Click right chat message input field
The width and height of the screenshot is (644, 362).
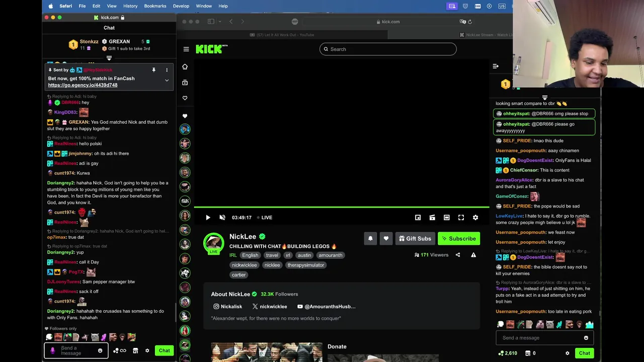pos(545,338)
